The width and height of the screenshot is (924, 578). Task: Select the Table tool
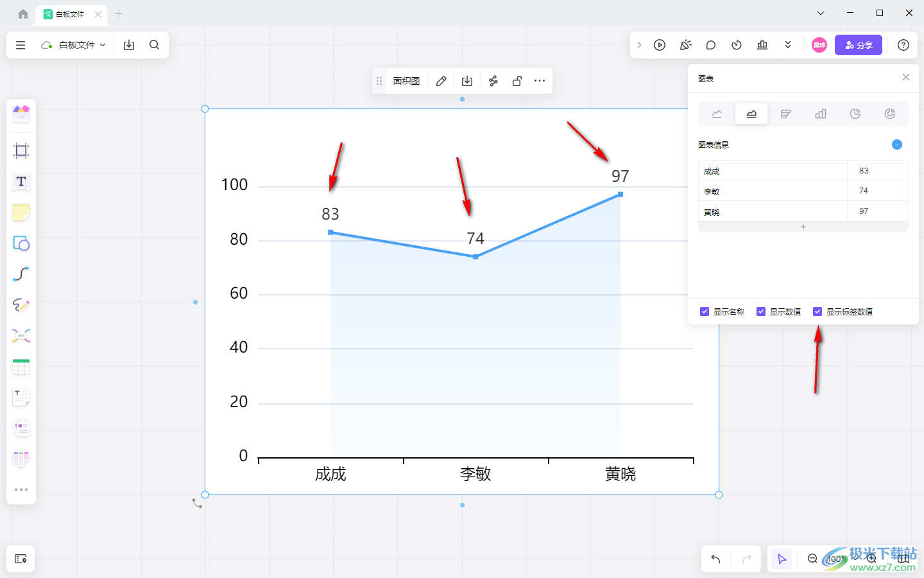click(x=21, y=367)
